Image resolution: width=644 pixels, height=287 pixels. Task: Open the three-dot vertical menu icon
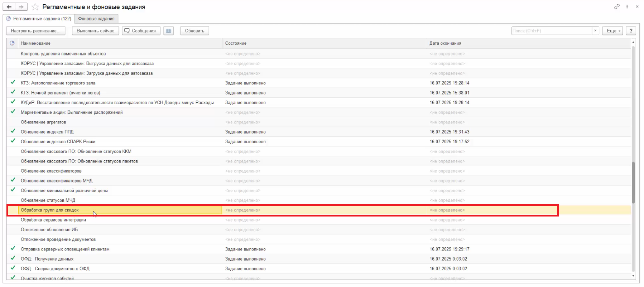pyautogui.click(x=627, y=6)
